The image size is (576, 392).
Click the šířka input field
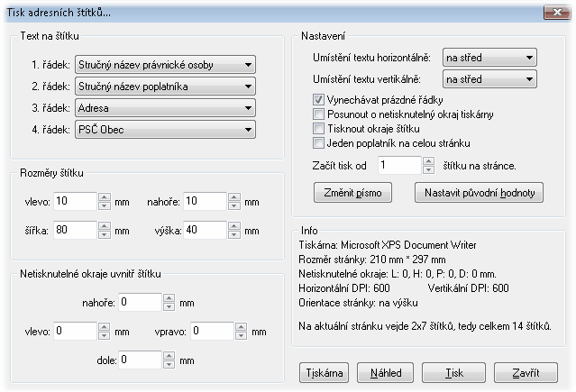click(76, 230)
